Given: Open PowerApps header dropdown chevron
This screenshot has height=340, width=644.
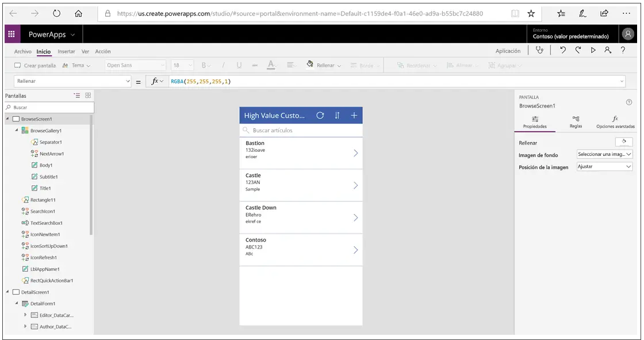Looking at the screenshot, I should point(72,35).
